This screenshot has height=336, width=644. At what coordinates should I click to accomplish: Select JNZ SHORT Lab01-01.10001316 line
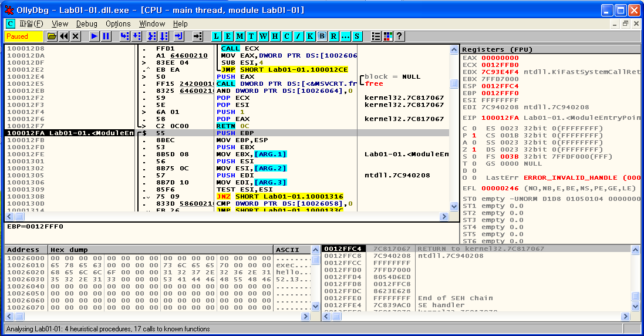point(280,196)
